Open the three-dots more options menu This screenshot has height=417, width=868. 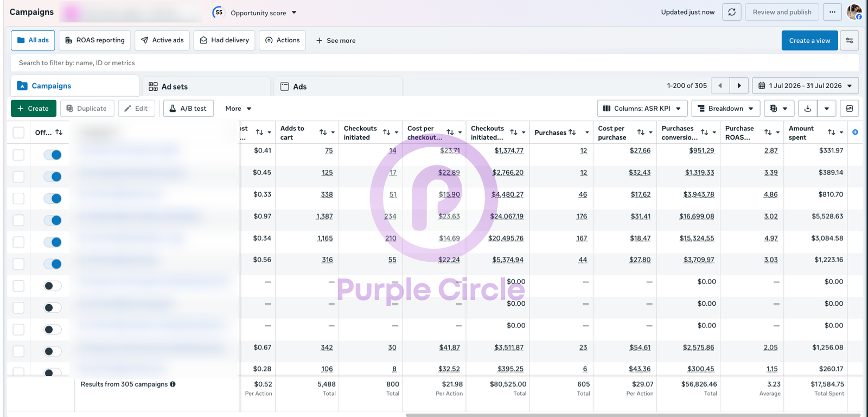832,12
